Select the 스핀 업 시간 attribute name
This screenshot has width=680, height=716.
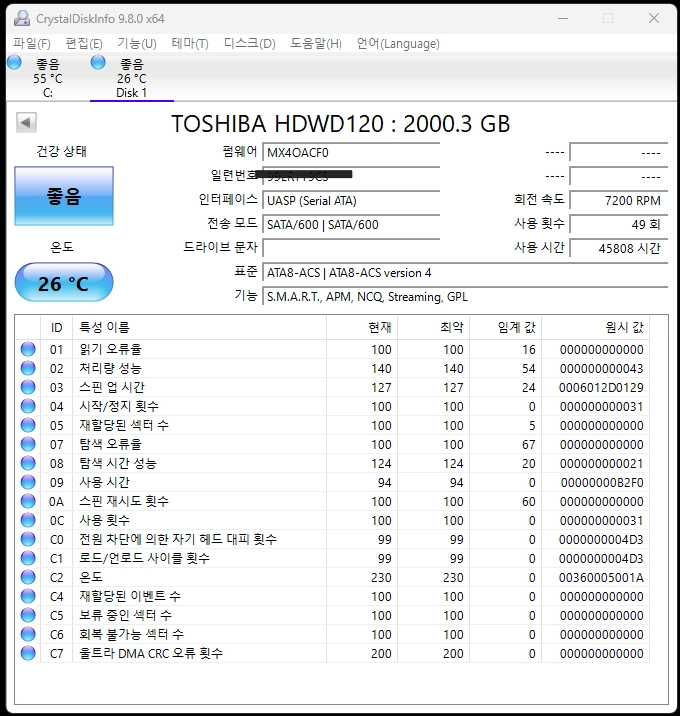pos(112,387)
